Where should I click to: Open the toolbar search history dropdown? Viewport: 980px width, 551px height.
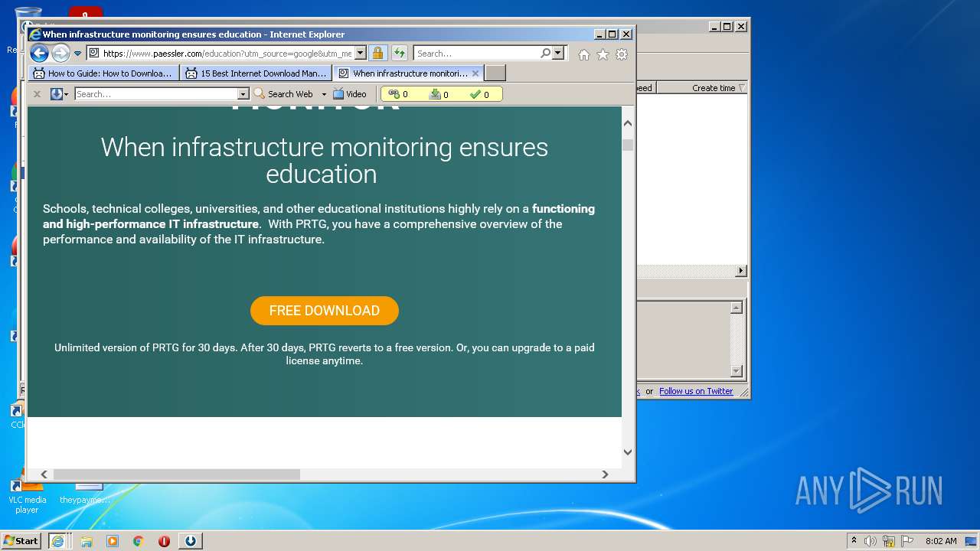point(243,94)
